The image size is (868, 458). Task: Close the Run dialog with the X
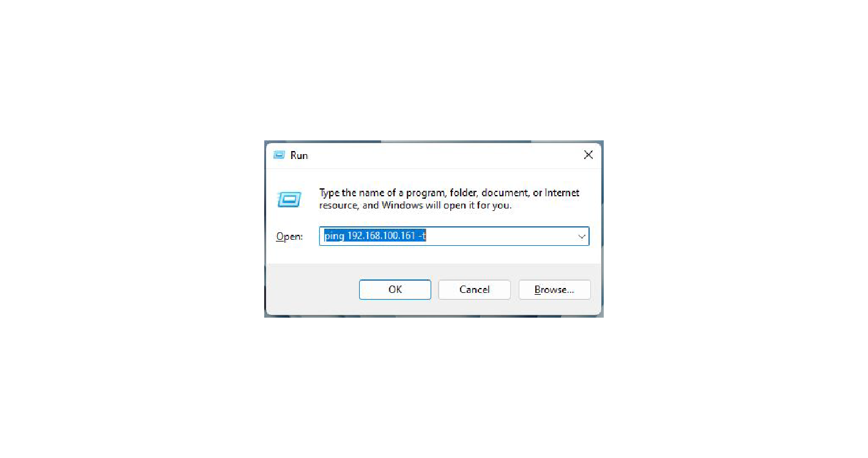(588, 155)
